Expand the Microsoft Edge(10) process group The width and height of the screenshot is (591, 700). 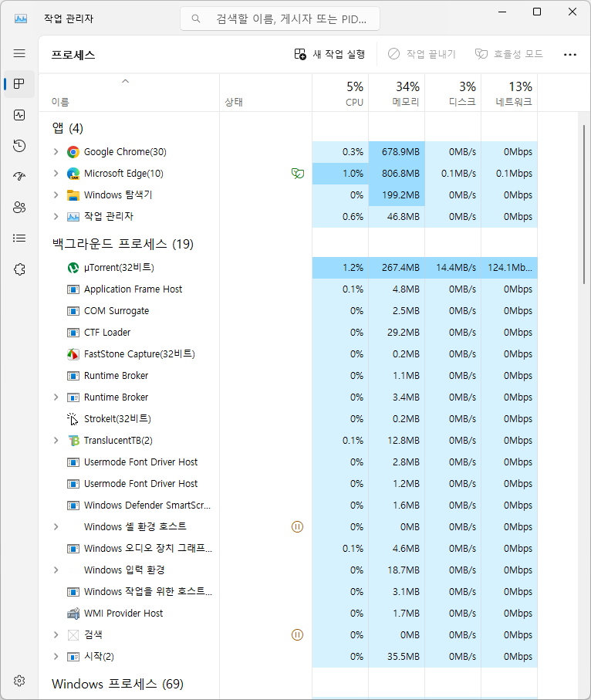point(56,173)
